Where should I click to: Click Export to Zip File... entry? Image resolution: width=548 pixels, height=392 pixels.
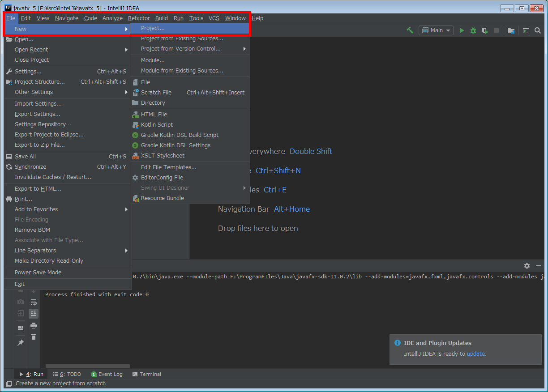[x=68, y=145]
